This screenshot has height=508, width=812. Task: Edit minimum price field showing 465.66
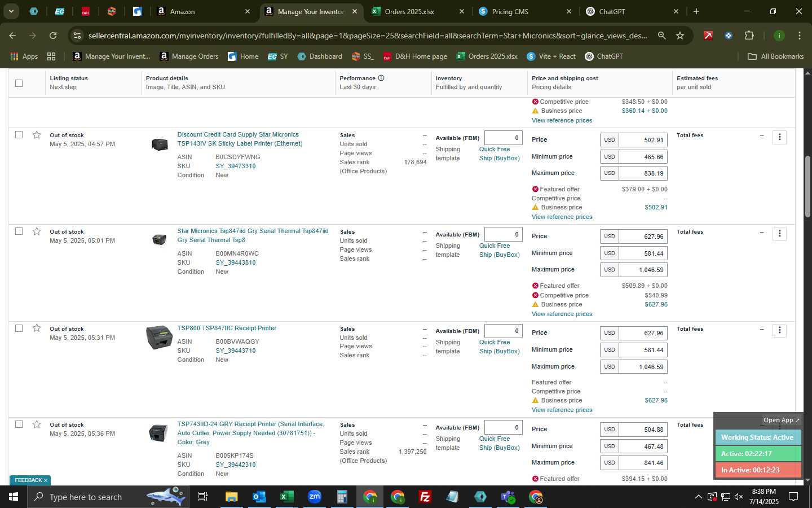tap(643, 157)
